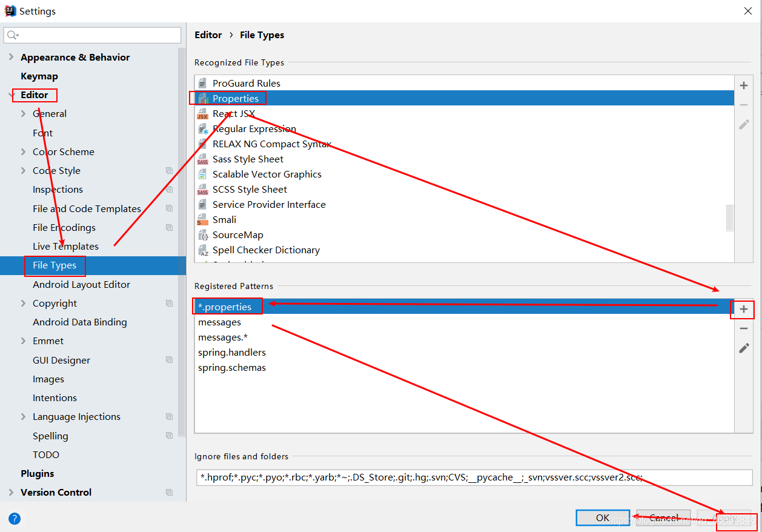Expand the Color Scheme subsection
This screenshot has height=532, width=762.
click(23, 152)
